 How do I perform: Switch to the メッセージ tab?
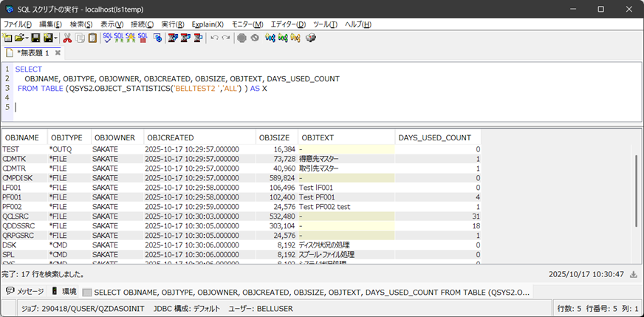[x=25, y=291]
